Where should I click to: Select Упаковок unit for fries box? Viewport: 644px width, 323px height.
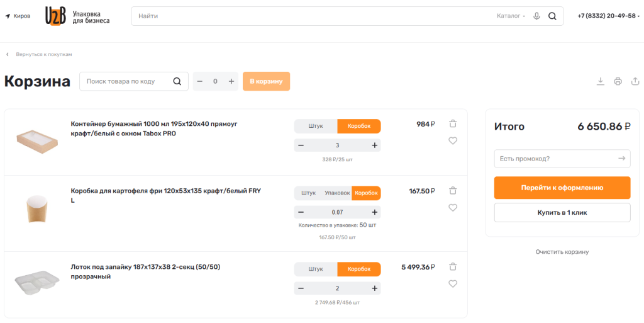point(336,193)
